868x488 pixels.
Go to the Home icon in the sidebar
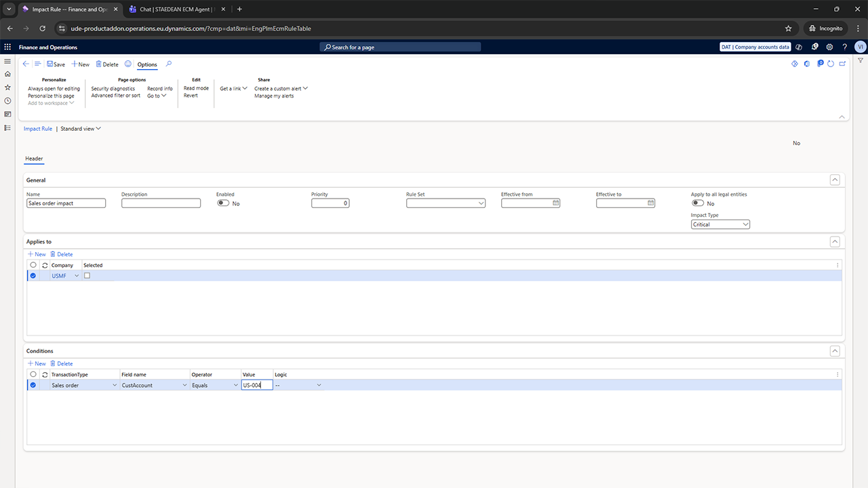pyautogui.click(x=7, y=74)
